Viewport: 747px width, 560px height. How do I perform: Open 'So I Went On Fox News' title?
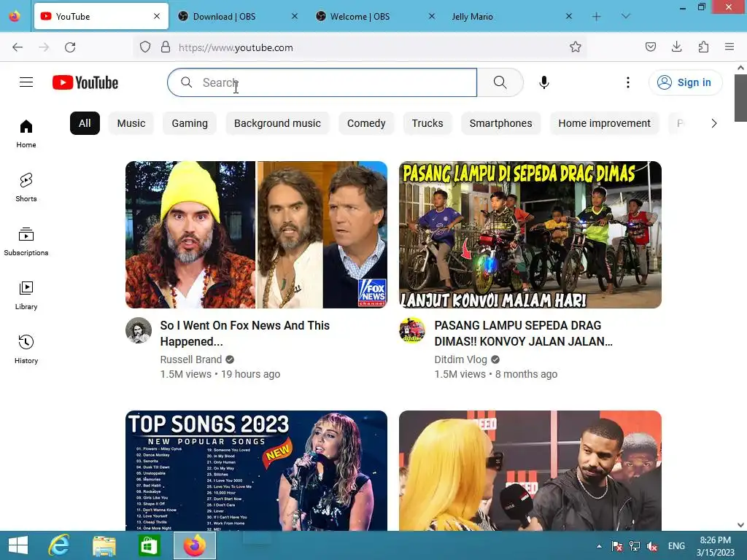245,333
